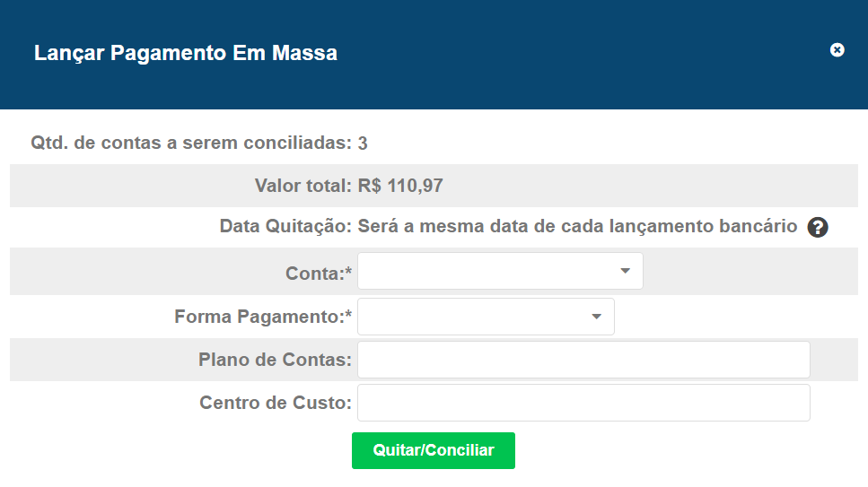The height and width of the screenshot is (487, 868).
Task: Click the Centro de Custo label
Action: tap(276, 403)
